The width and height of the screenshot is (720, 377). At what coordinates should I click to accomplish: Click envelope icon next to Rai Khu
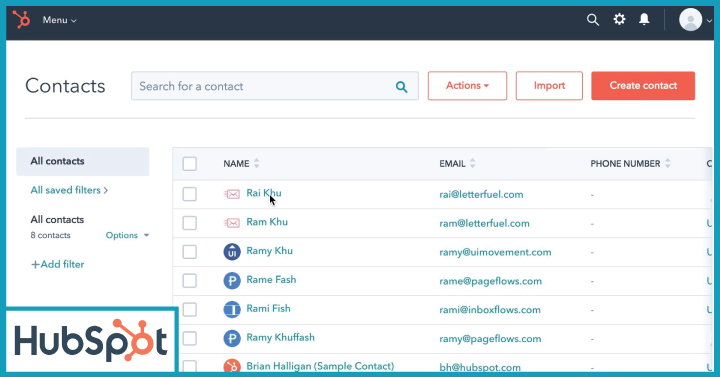tap(232, 194)
